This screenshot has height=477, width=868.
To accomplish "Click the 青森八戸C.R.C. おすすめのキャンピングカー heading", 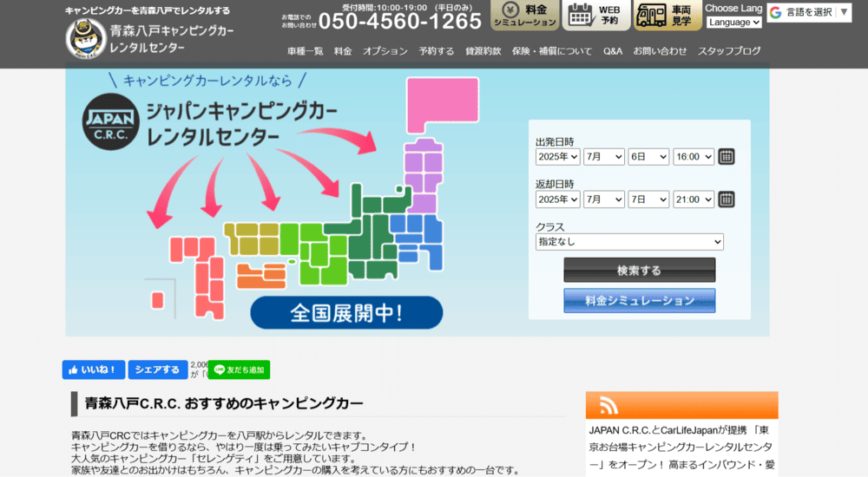I will click(224, 403).
